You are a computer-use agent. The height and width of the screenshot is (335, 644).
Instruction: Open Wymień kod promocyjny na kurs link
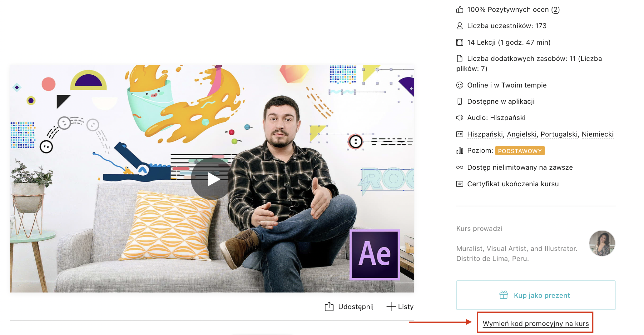coord(535,323)
